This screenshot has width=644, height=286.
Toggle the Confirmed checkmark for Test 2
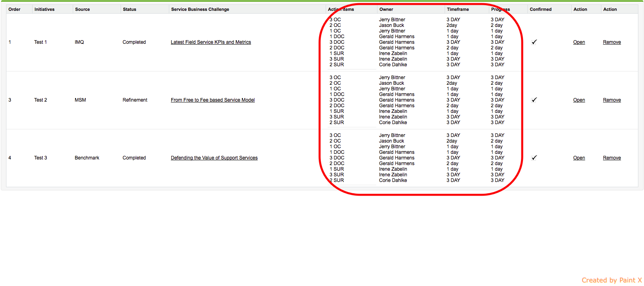pos(534,100)
